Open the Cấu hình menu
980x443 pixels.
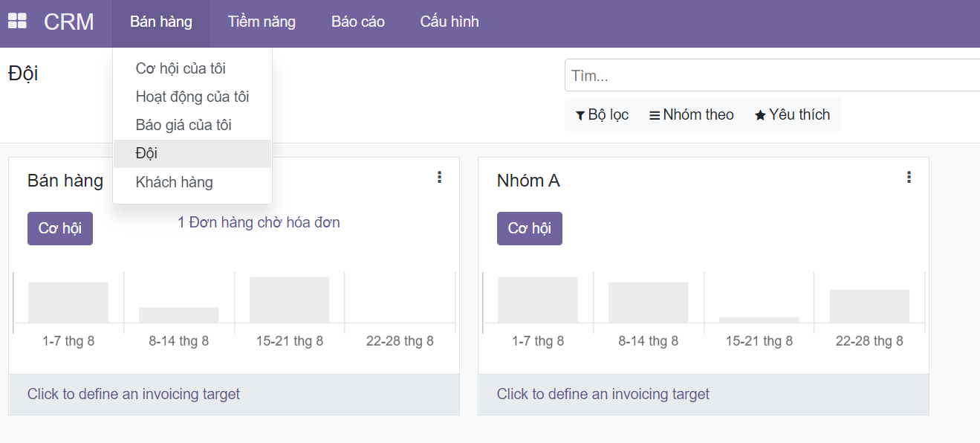tap(450, 22)
